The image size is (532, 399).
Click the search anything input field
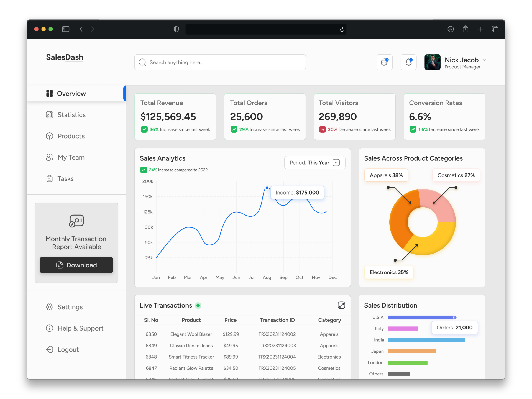click(219, 62)
